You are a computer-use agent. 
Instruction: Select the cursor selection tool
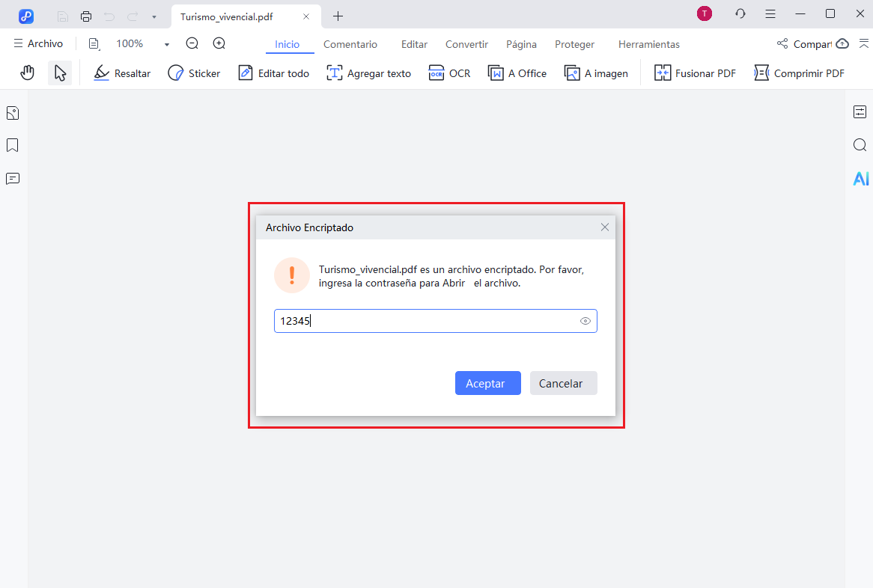(x=60, y=73)
